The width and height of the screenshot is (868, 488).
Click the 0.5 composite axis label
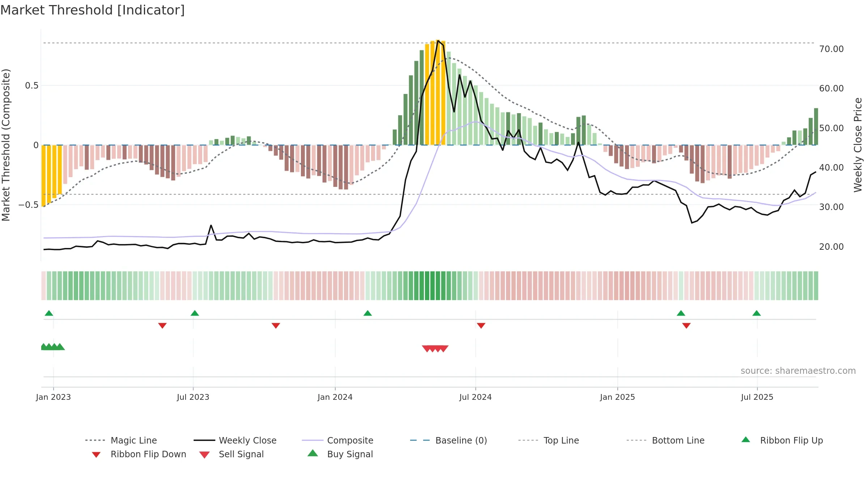pos(32,85)
